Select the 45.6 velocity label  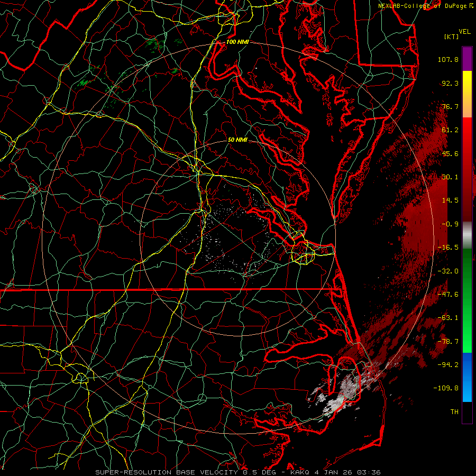(x=450, y=153)
